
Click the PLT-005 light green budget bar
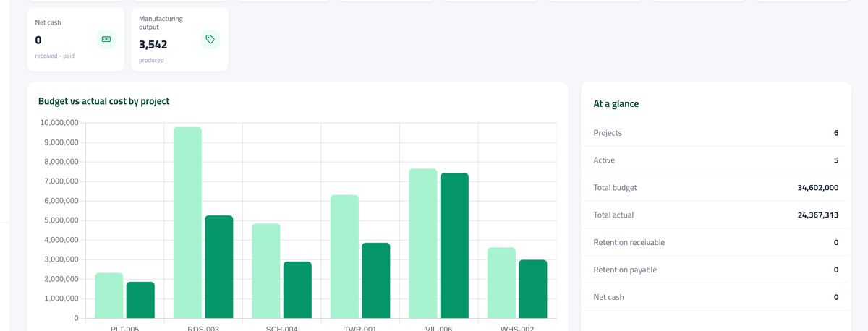(x=109, y=296)
